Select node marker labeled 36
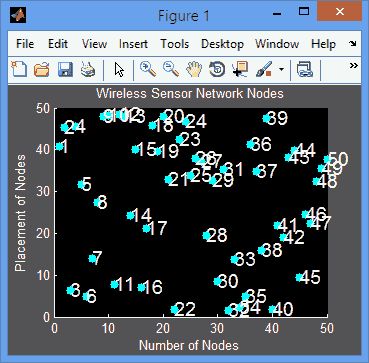 250,144
